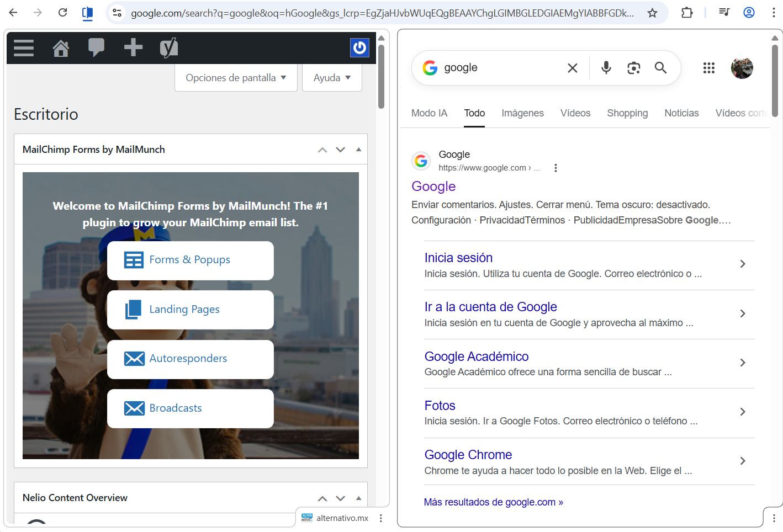
Task: Start voice search with the microphone icon
Action: [606, 67]
